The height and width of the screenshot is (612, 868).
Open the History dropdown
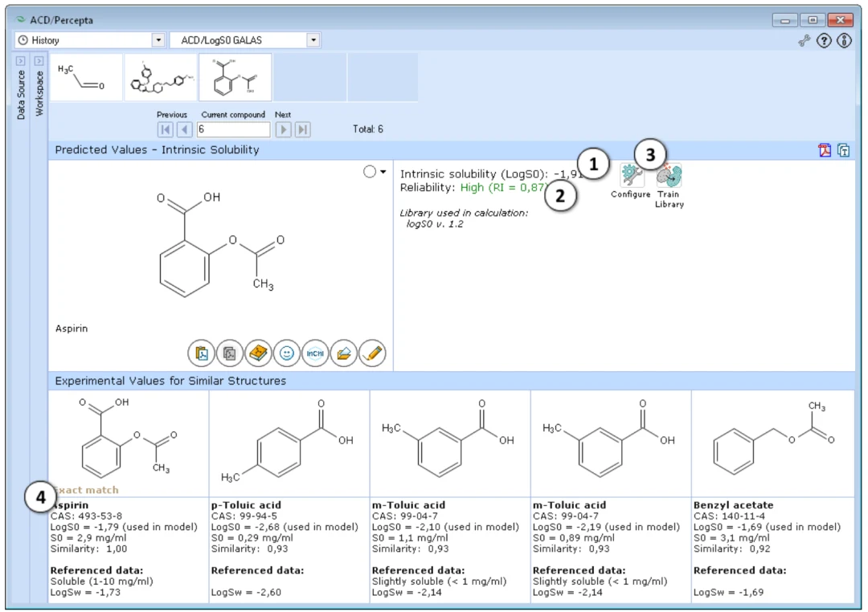pos(158,40)
